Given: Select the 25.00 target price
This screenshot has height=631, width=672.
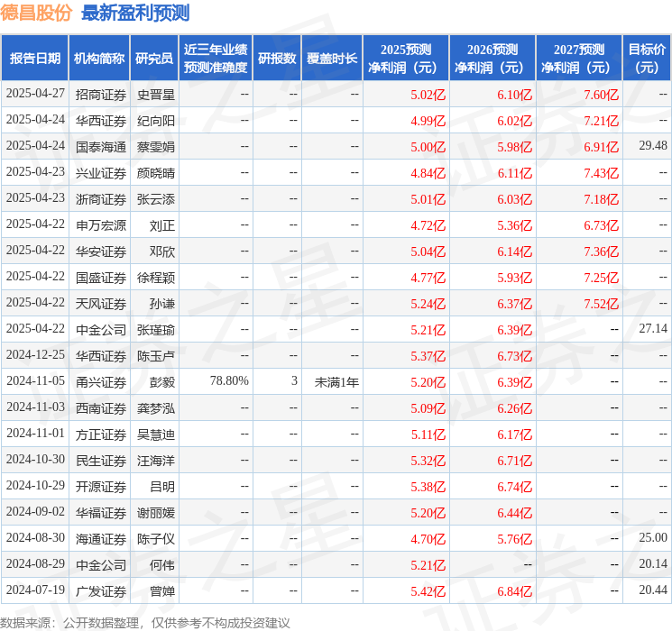Looking at the screenshot, I should coord(653,538).
